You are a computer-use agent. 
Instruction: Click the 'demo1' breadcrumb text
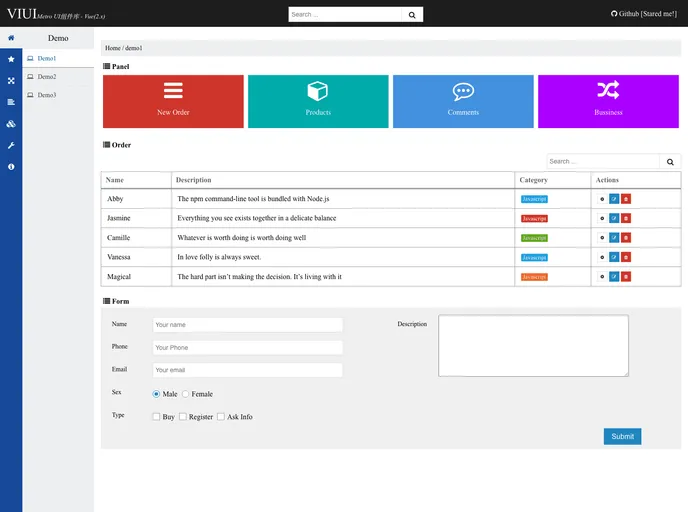[134, 48]
